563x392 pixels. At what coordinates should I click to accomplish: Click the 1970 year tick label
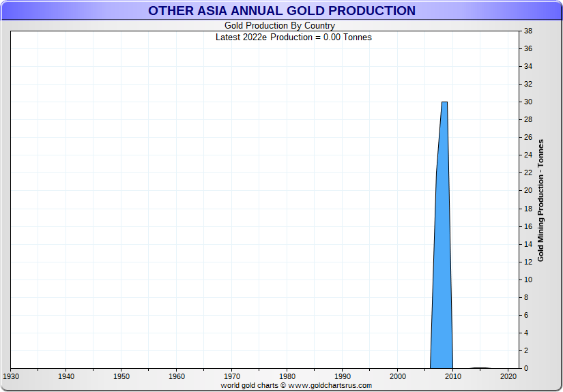[x=232, y=376]
